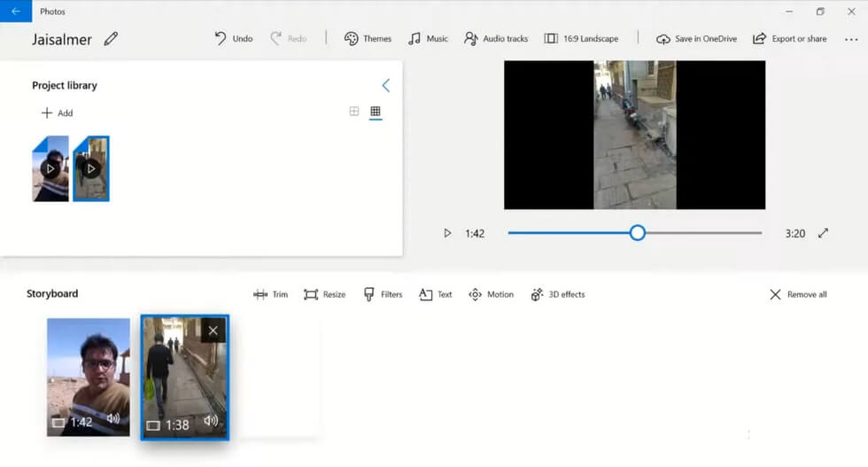Rename the Jaisalmer project with pencil icon

coord(111,39)
